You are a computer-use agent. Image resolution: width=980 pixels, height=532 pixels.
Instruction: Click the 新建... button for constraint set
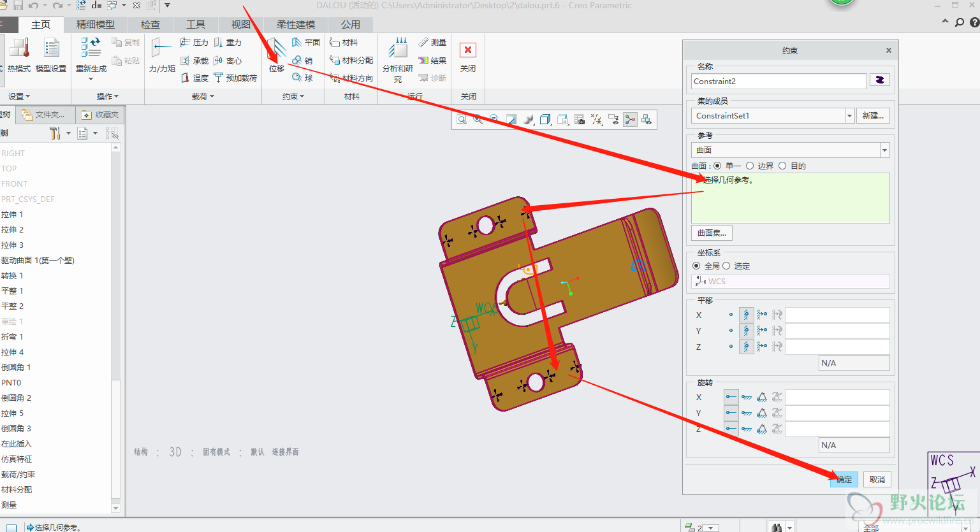[873, 115]
